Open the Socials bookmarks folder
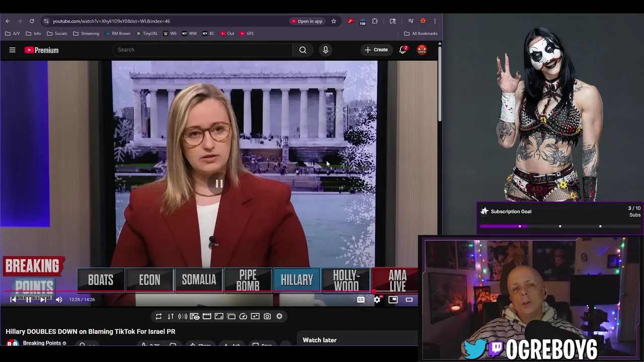Screen dimensions: 644x362 57,33
